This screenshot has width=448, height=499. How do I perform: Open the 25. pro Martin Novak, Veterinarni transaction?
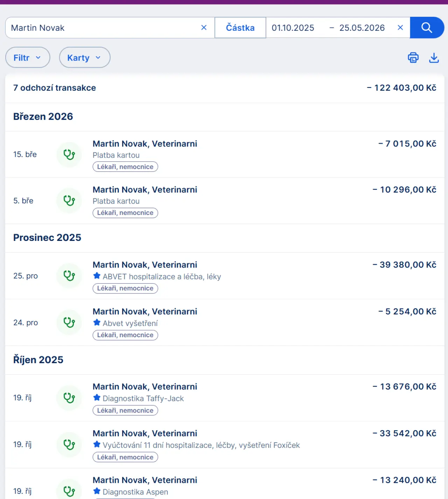(x=225, y=276)
